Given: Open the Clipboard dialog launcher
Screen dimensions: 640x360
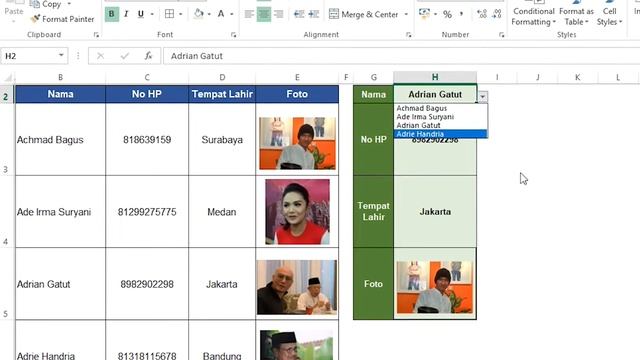Looking at the screenshot, I should tap(96, 35).
